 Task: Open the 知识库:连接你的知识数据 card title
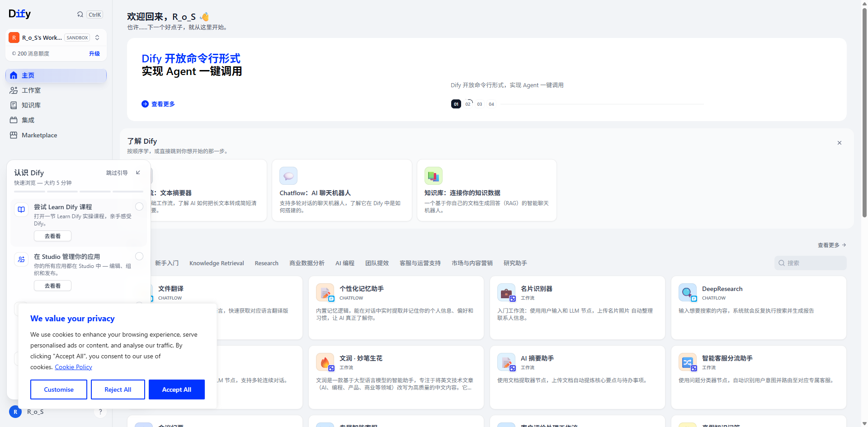click(462, 193)
